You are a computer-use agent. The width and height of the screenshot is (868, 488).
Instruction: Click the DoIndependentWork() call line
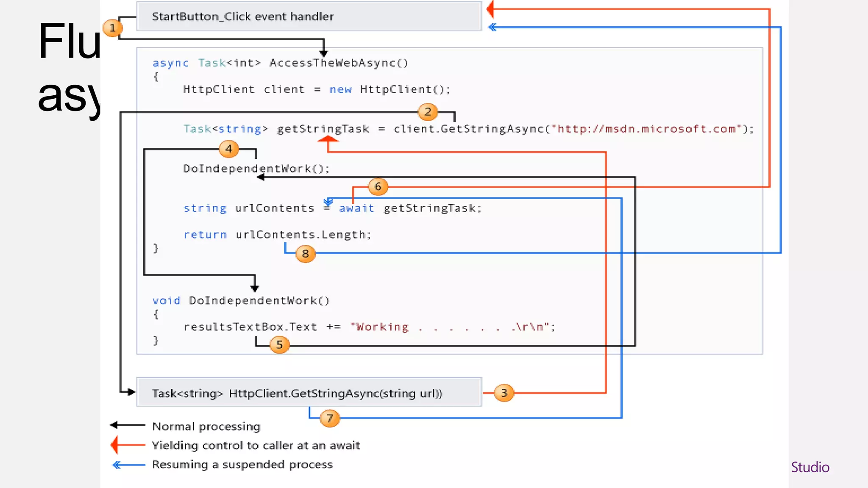256,169
